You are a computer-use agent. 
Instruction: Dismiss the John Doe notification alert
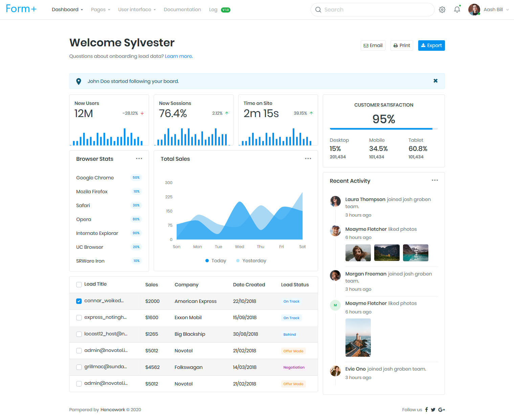point(435,81)
